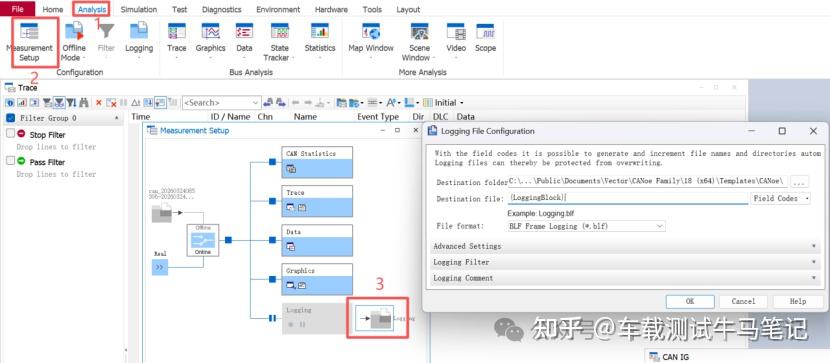The width and height of the screenshot is (830, 363).
Task: Open the Logging ribbon button
Action: [x=139, y=38]
